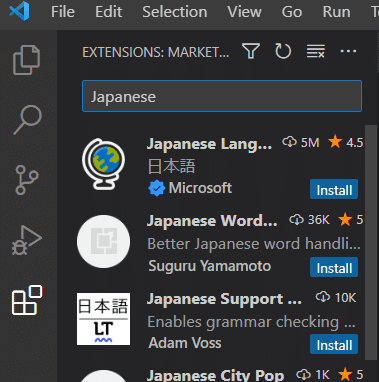Open the Search view in activity bar
The width and height of the screenshot is (379, 382).
[27, 120]
